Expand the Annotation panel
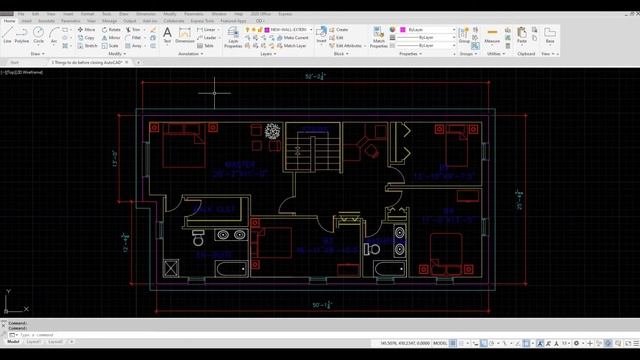 [x=191, y=54]
